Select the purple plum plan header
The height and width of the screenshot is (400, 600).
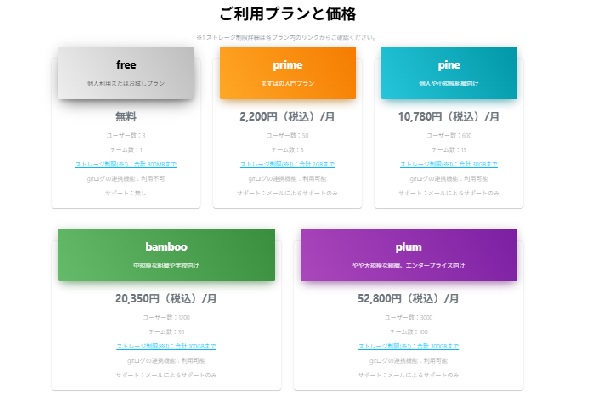408,255
